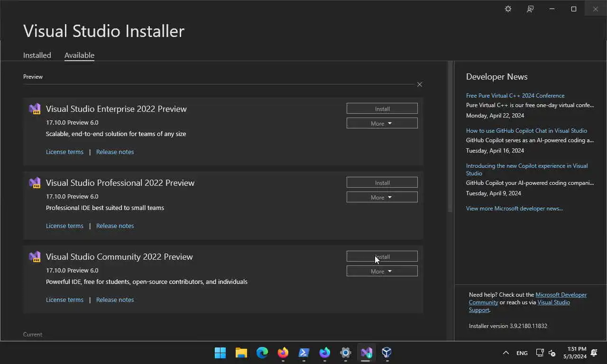Click the feedback icon in title bar
The image size is (607, 364).
pos(530,9)
